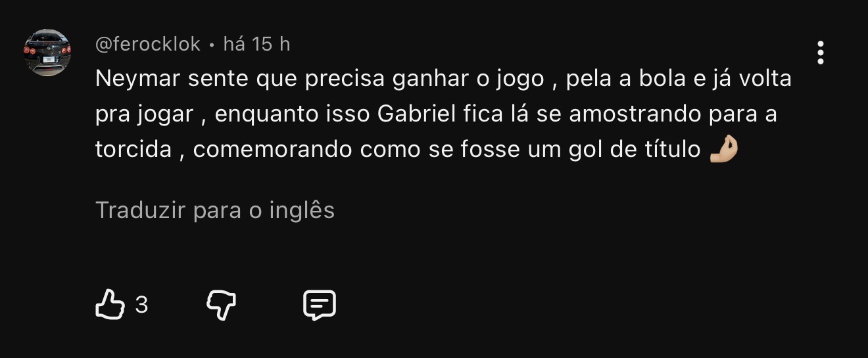Screen dimensions: 868x358
Task: Click the word "torcida" in the last line
Action: pyautogui.click(x=133, y=149)
